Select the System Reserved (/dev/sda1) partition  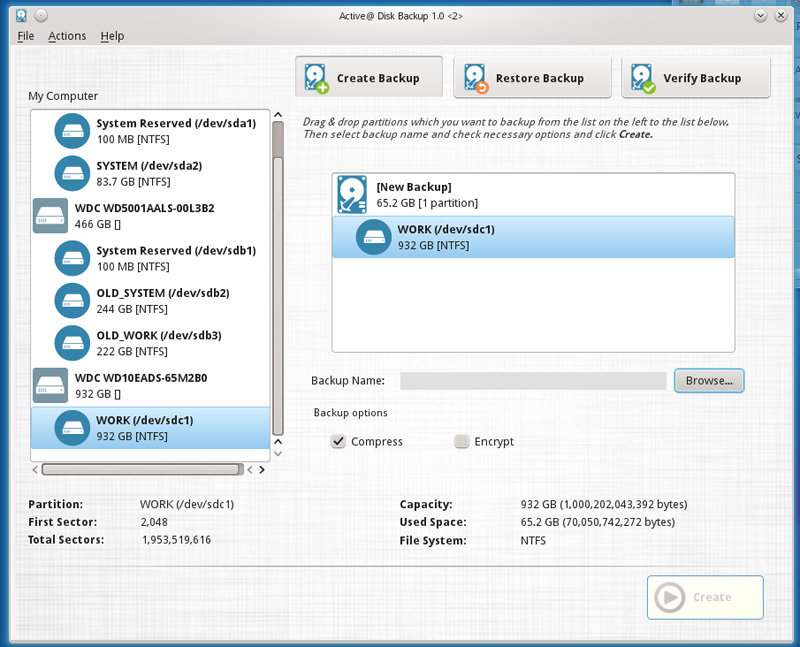pos(151,131)
